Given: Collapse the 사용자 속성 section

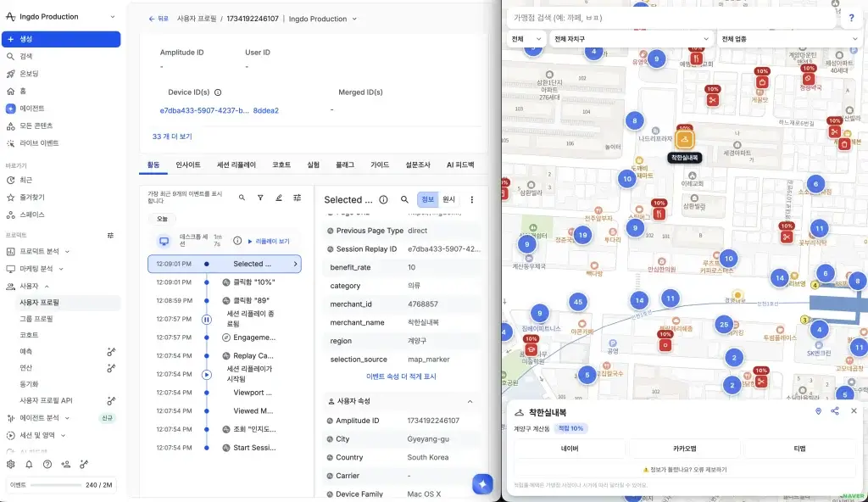Looking at the screenshot, I should 470,401.
